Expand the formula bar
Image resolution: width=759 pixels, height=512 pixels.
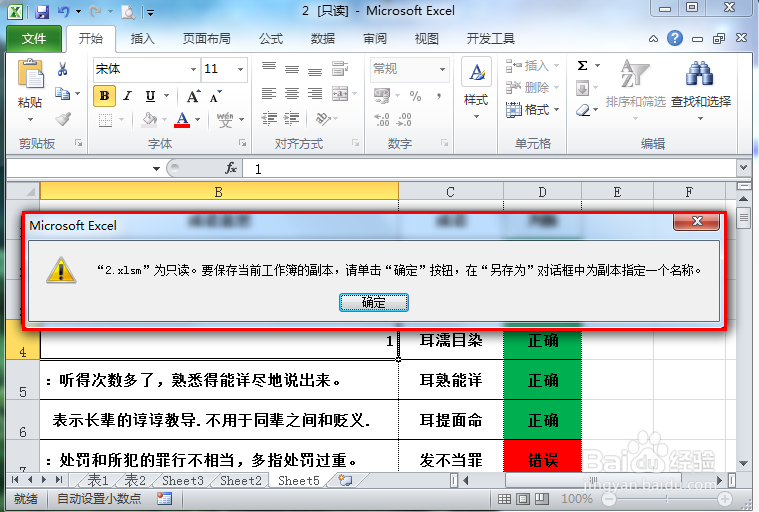(744, 168)
